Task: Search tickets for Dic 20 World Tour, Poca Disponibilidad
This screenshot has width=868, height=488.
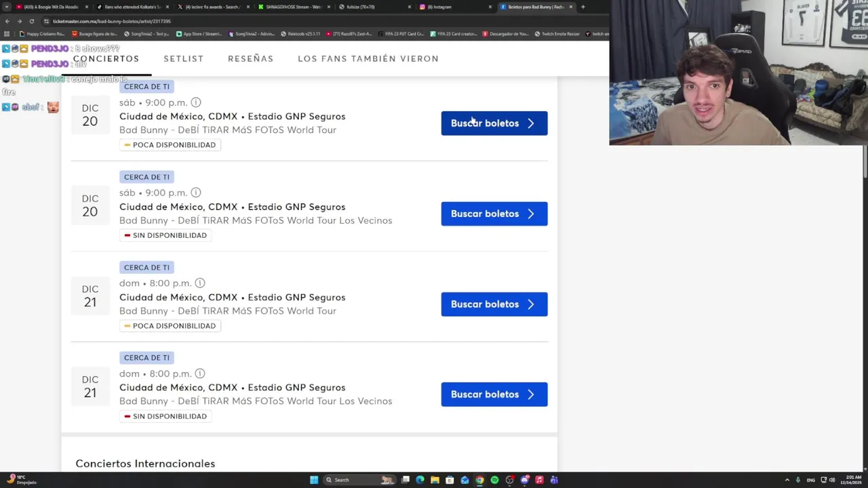Action: coord(494,123)
